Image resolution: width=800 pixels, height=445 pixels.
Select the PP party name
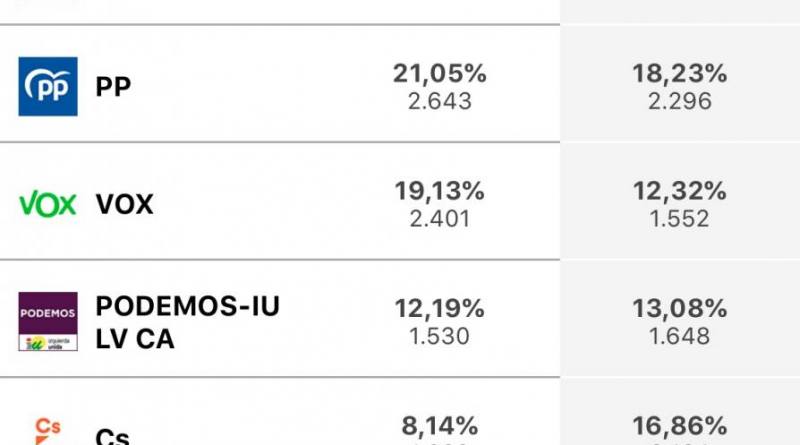[x=113, y=87]
